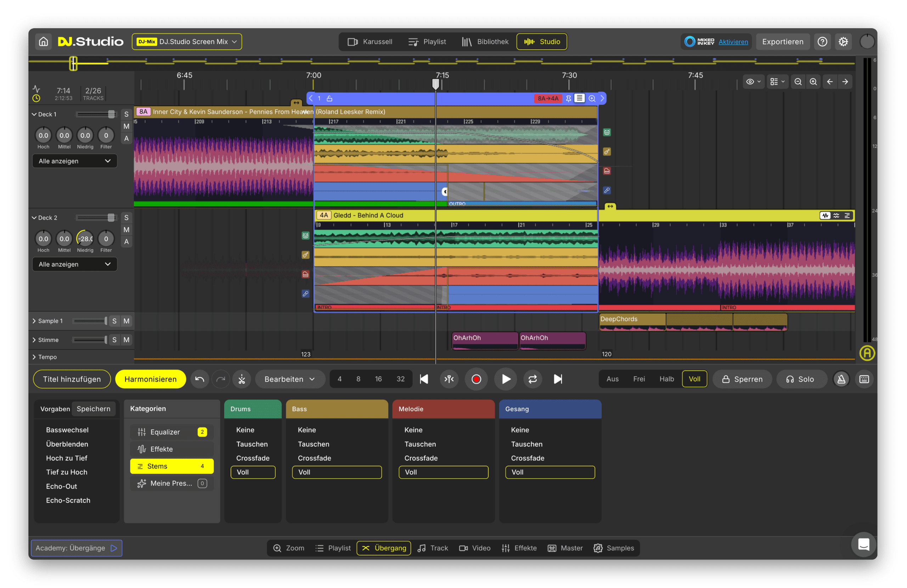This screenshot has height=588, width=907.
Task: Go to previous transition with the left arrow
Action: click(x=830, y=81)
